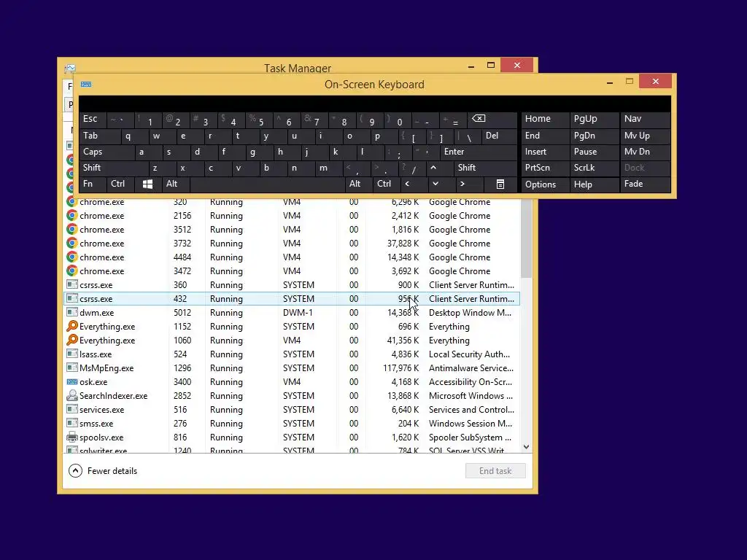747x560 pixels.
Task: Click the DWM-1 user name cell
Action: coord(298,313)
